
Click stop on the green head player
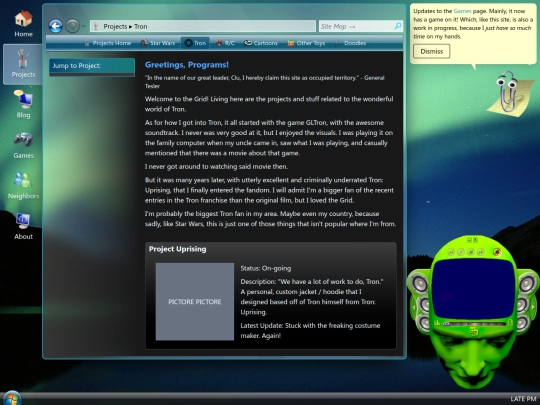[471, 252]
